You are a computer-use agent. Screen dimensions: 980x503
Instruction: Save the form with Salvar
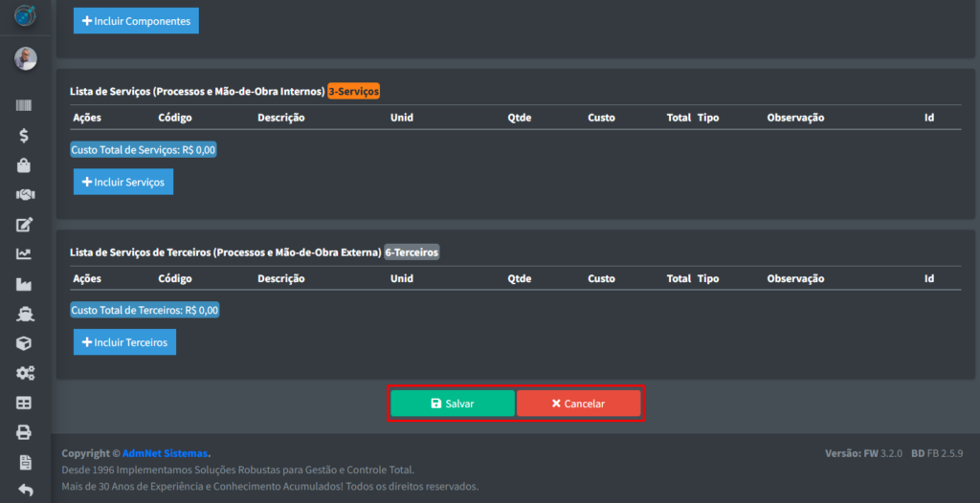453,404
